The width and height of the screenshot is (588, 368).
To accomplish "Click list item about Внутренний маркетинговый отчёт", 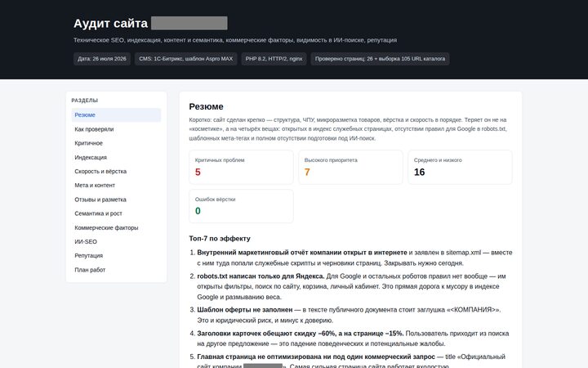I will pyautogui.click(x=354, y=258).
